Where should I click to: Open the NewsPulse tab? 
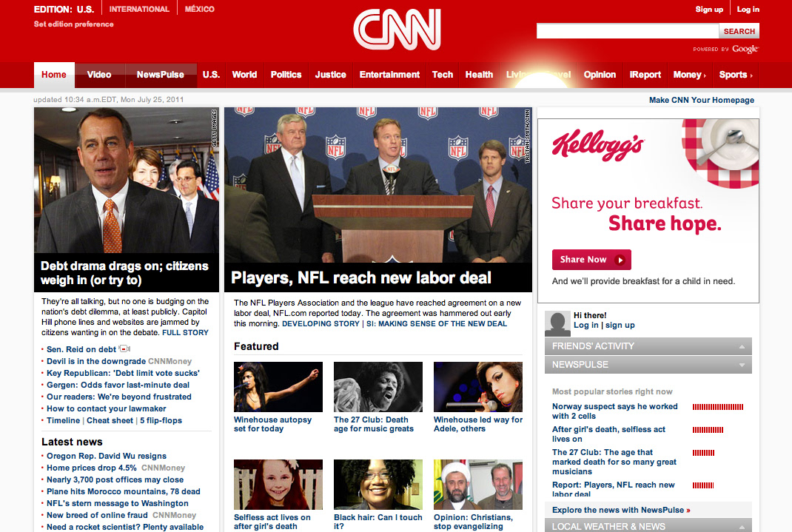(x=160, y=75)
